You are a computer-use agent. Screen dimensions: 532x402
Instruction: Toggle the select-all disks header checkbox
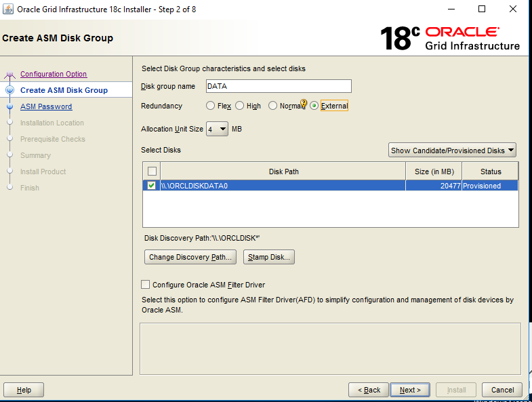[x=152, y=171]
